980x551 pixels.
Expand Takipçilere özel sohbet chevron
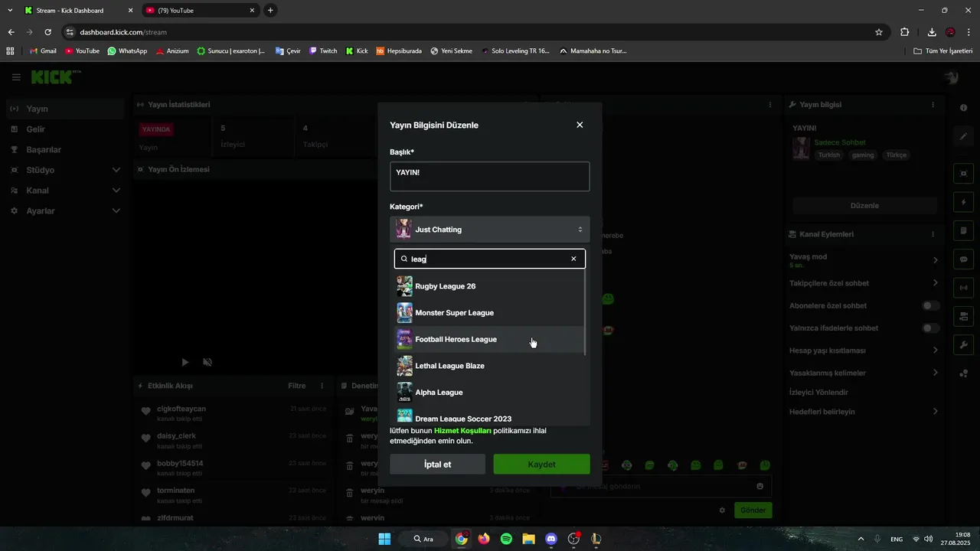(935, 283)
